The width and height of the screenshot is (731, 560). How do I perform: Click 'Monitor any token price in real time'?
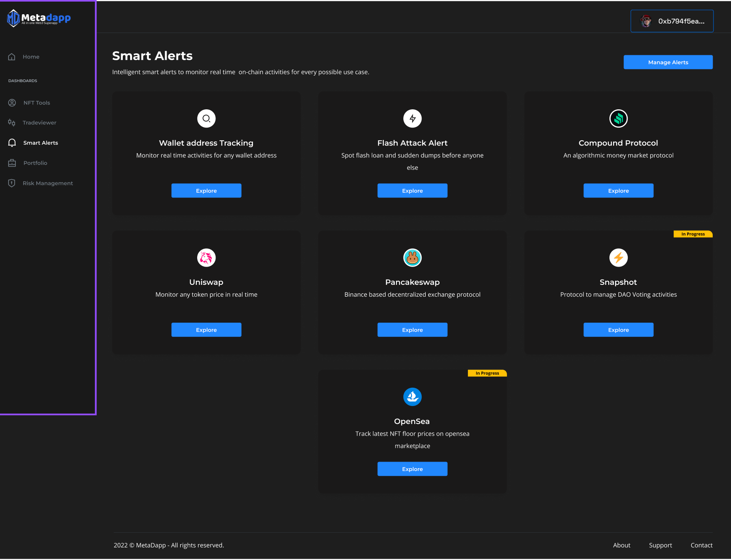(207, 295)
